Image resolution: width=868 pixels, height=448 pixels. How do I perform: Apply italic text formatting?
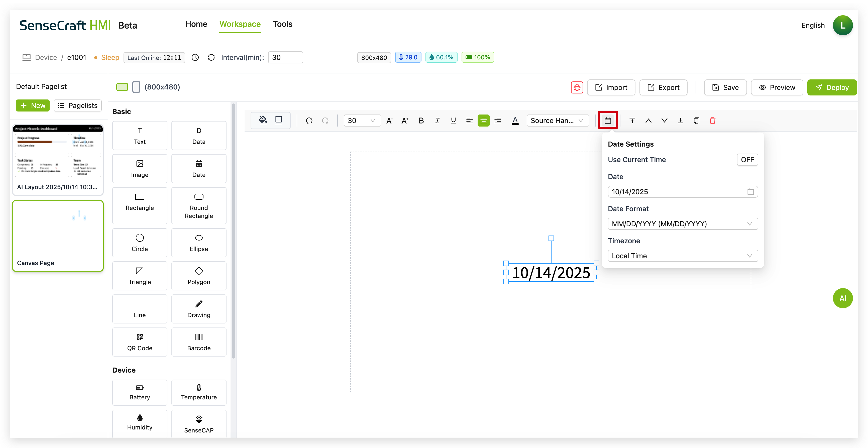pyautogui.click(x=437, y=121)
